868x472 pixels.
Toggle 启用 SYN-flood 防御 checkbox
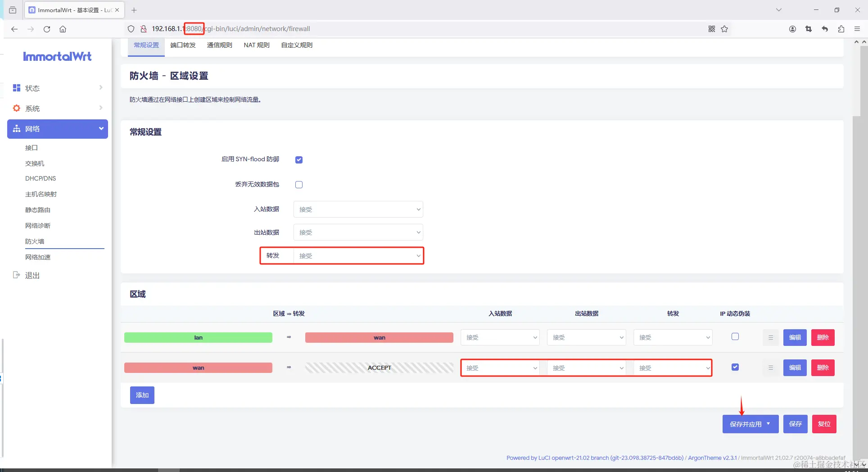(x=299, y=160)
